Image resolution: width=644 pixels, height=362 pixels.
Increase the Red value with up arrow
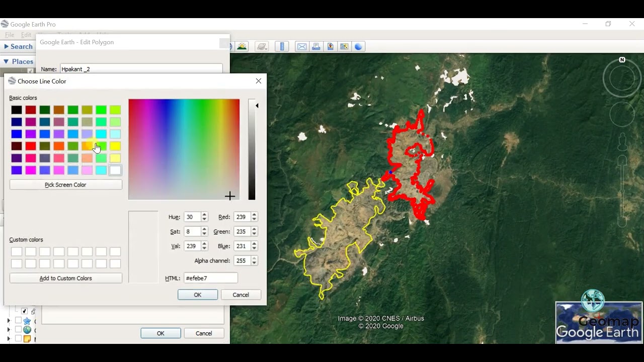click(254, 215)
